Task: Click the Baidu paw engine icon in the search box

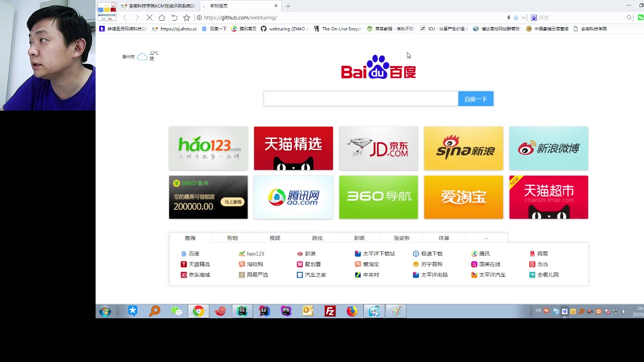Action: (534, 18)
